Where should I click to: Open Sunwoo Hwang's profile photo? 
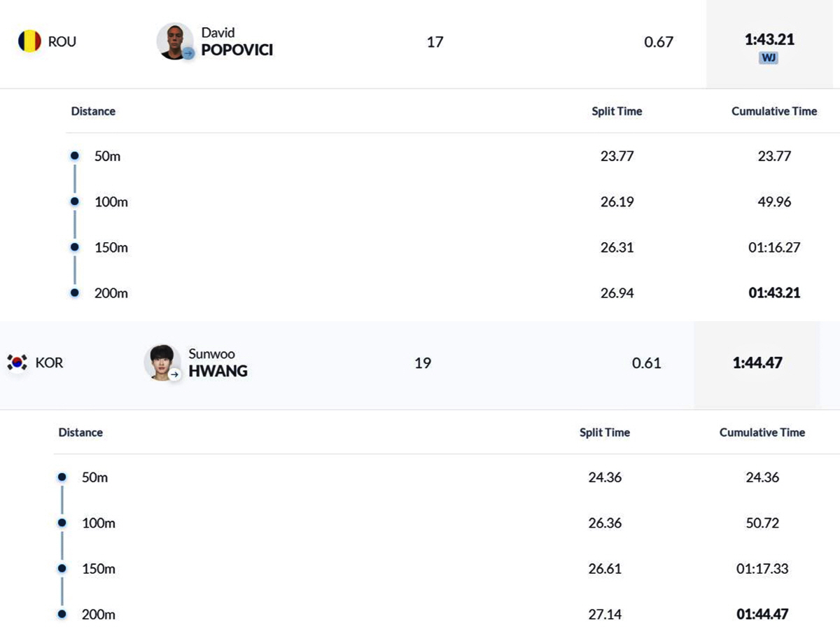pyautogui.click(x=162, y=363)
